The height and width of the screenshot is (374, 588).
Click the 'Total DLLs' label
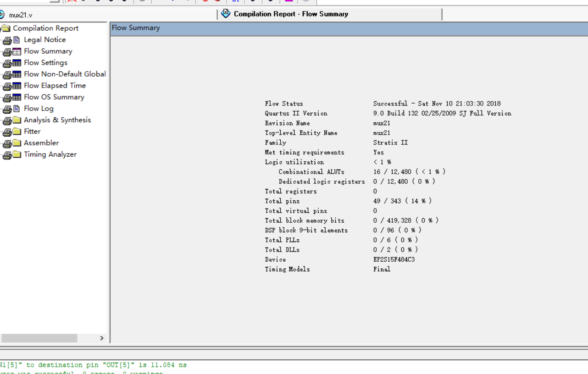click(282, 250)
